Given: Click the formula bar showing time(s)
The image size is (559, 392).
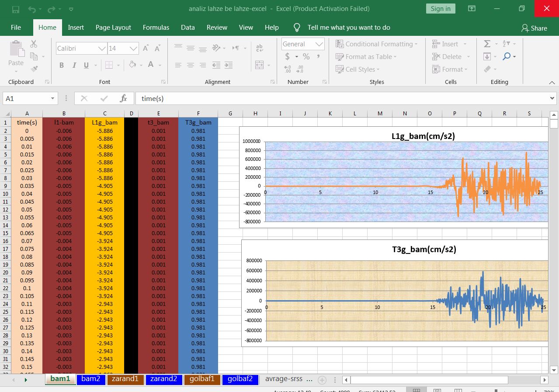Looking at the screenshot, I should point(341,99).
